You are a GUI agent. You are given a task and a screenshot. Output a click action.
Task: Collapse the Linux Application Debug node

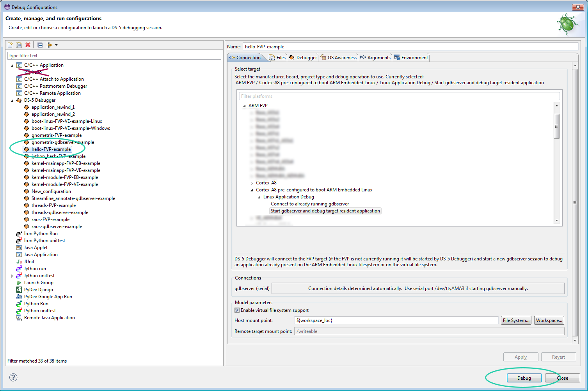(x=259, y=197)
